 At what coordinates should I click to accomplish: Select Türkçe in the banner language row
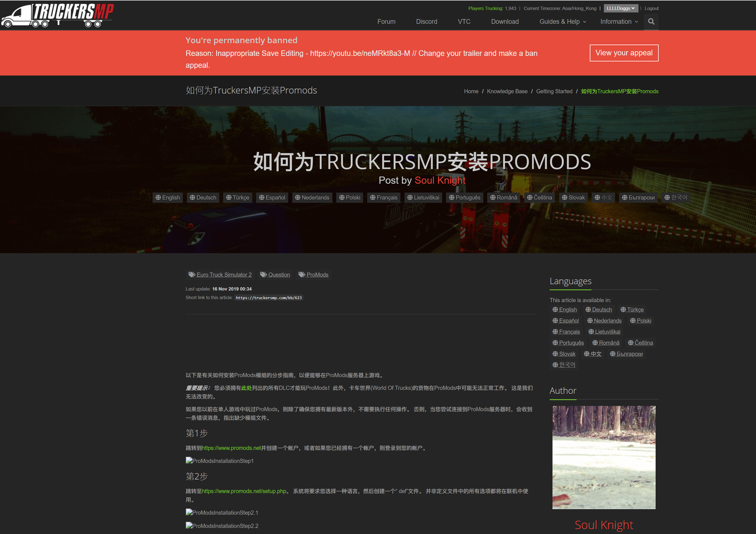pos(237,197)
